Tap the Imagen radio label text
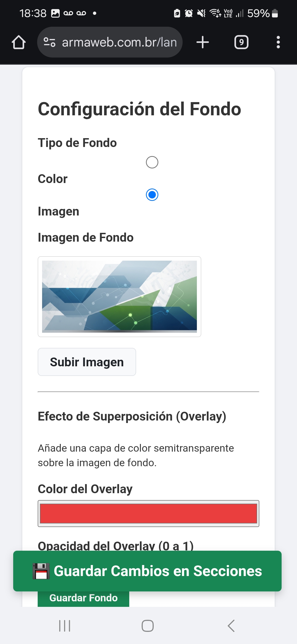 point(58,211)
